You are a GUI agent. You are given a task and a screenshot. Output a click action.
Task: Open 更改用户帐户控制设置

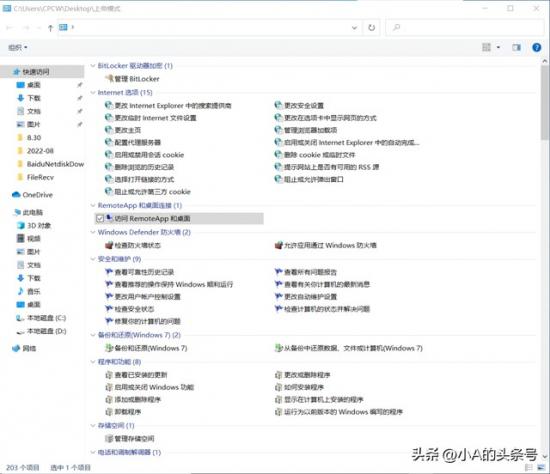click(143, 296)
